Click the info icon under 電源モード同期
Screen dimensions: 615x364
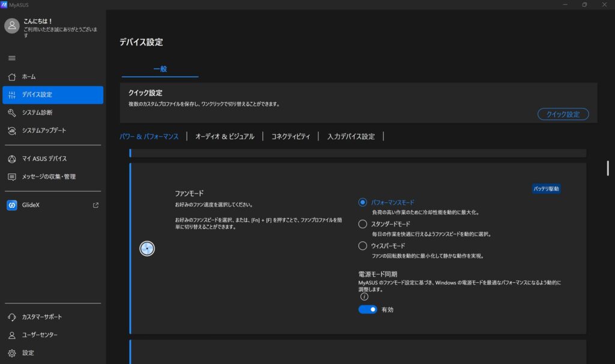[363, 297]
